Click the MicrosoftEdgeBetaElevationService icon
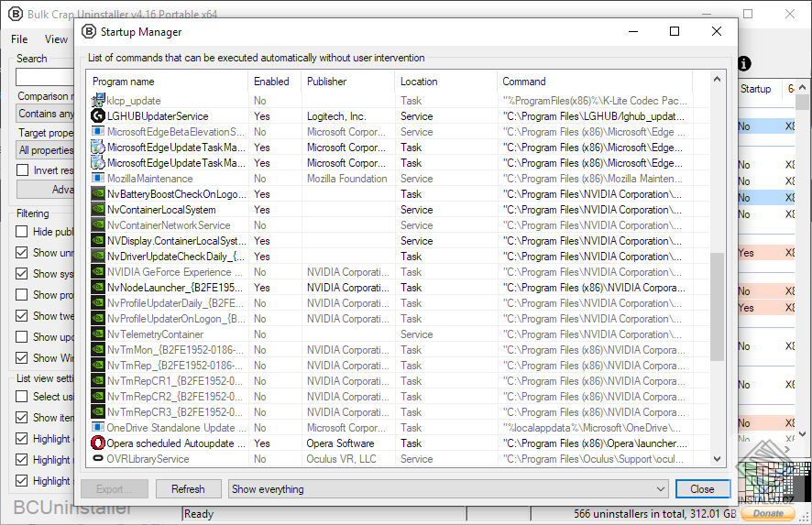This screenshot has width=812, height=525. pos(98,132)
